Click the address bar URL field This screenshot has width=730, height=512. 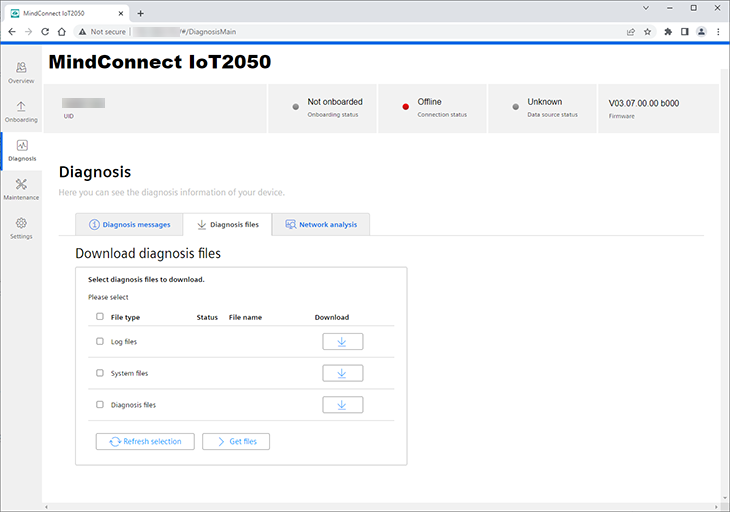363,32
